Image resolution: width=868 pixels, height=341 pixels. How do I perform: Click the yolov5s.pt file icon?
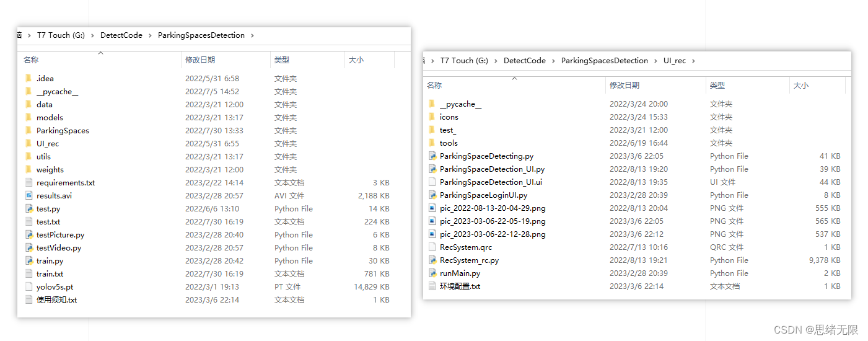(28, 286)
